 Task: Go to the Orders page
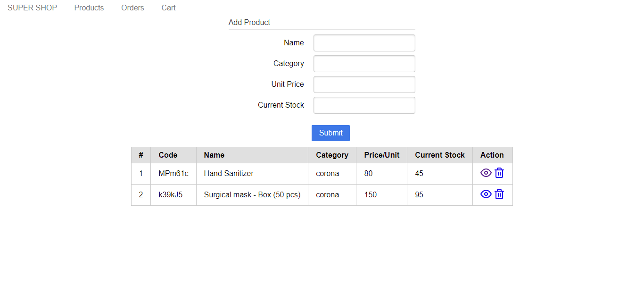(132, 8)
